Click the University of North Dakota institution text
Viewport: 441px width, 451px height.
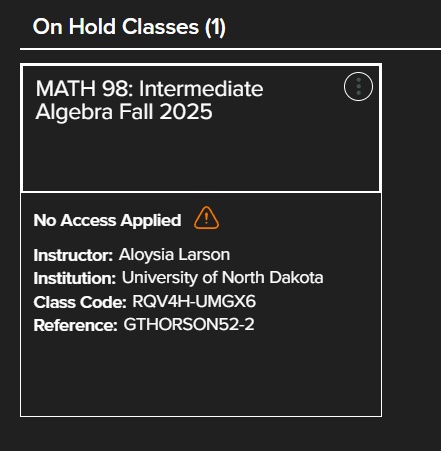(222, 278)
